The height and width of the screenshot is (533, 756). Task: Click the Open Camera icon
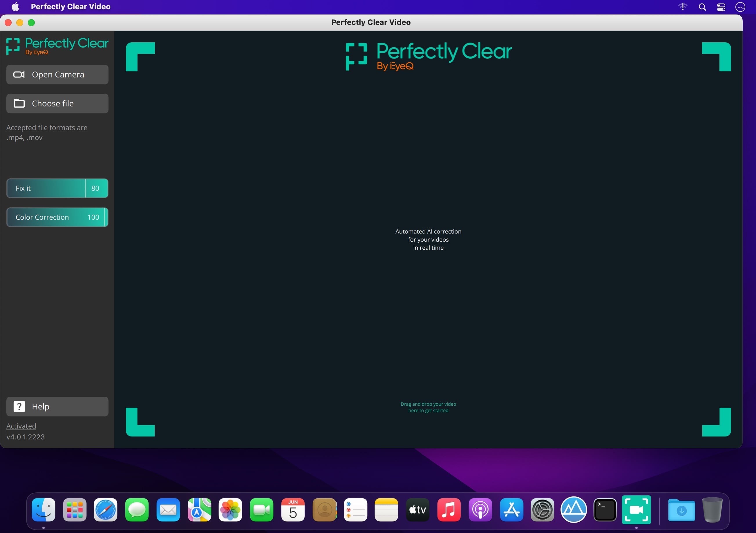pos(20,74)
